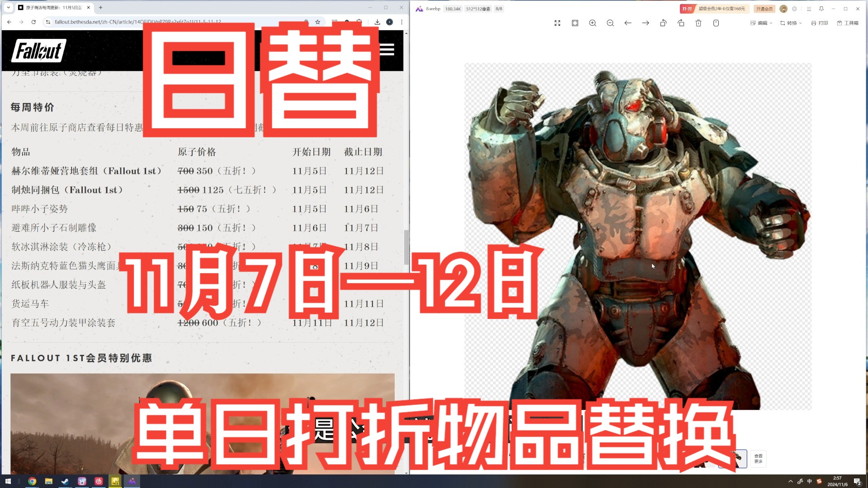Click the mouse-shaped icon in viewer toolbar

click(x=716, y=23)
